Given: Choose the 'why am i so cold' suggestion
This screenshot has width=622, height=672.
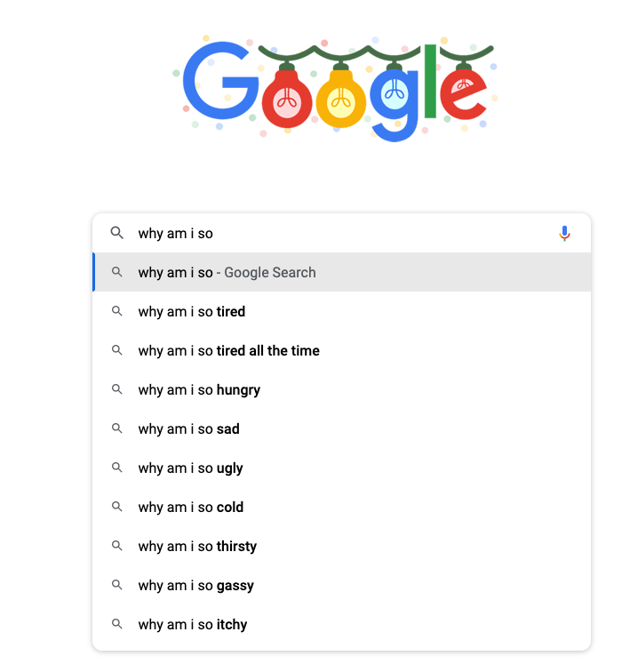Looking at the screenshot, I should pyautogui.click(x=342, y=507).
